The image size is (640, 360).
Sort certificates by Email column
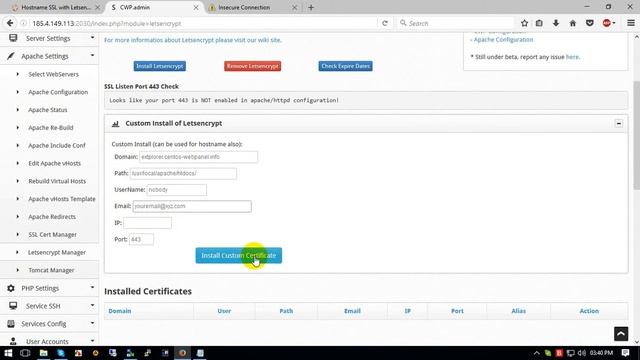[352, 311]
